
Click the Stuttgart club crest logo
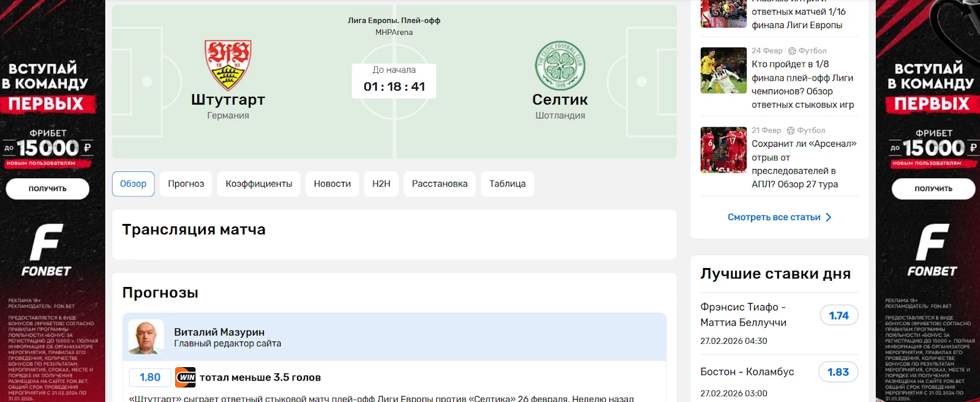[228, 65]
